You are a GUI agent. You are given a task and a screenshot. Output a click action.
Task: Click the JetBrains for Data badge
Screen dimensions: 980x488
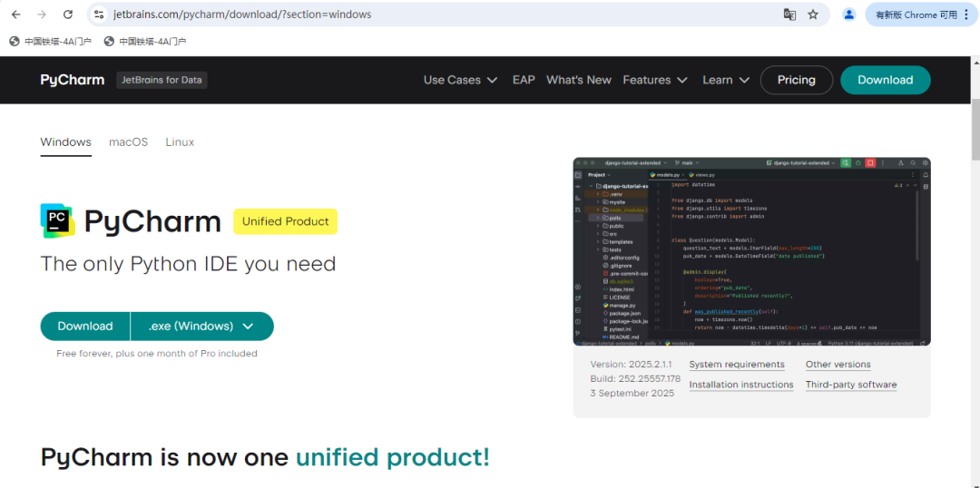[x=162, y=80]
